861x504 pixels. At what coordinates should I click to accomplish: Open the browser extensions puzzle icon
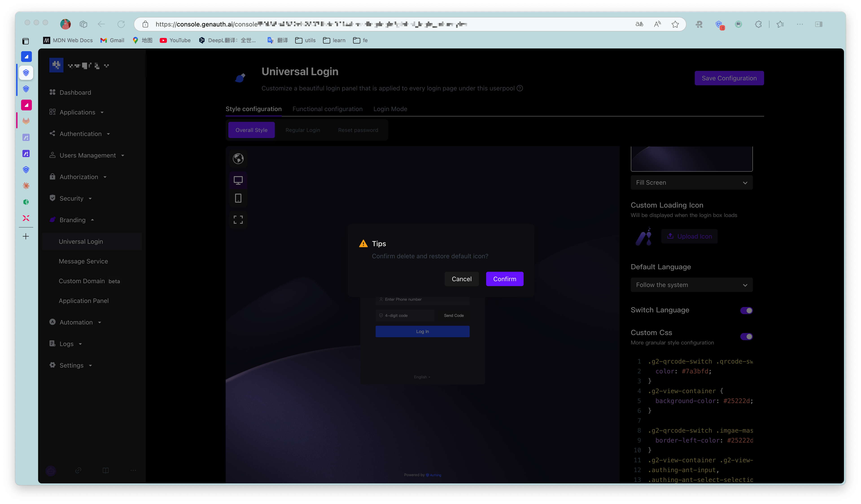pyautogui.click(x=758, y=24)
